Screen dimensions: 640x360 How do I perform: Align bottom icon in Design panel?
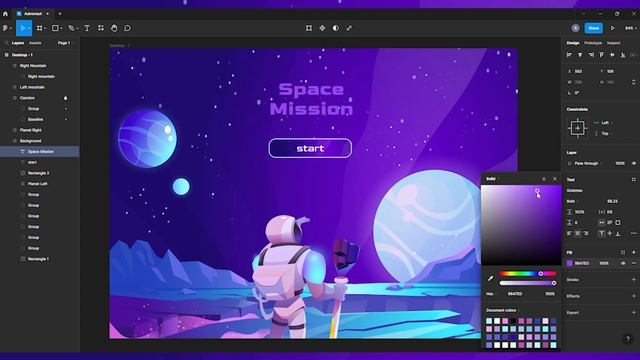pyautogui.click(x=623, y=55)
